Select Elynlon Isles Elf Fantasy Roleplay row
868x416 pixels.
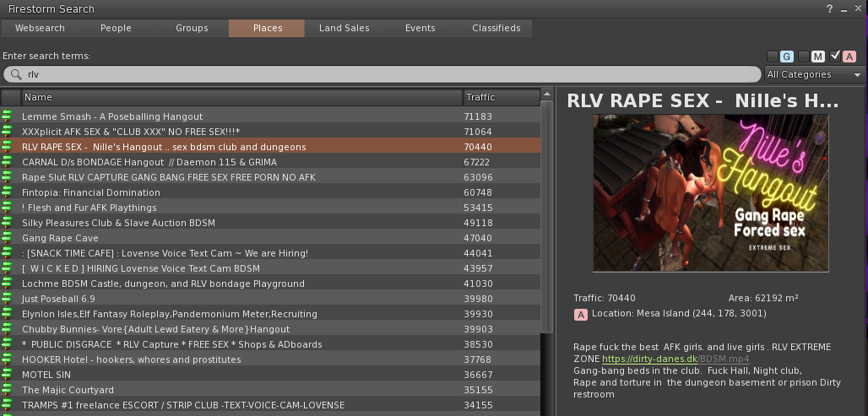(270, 314)
